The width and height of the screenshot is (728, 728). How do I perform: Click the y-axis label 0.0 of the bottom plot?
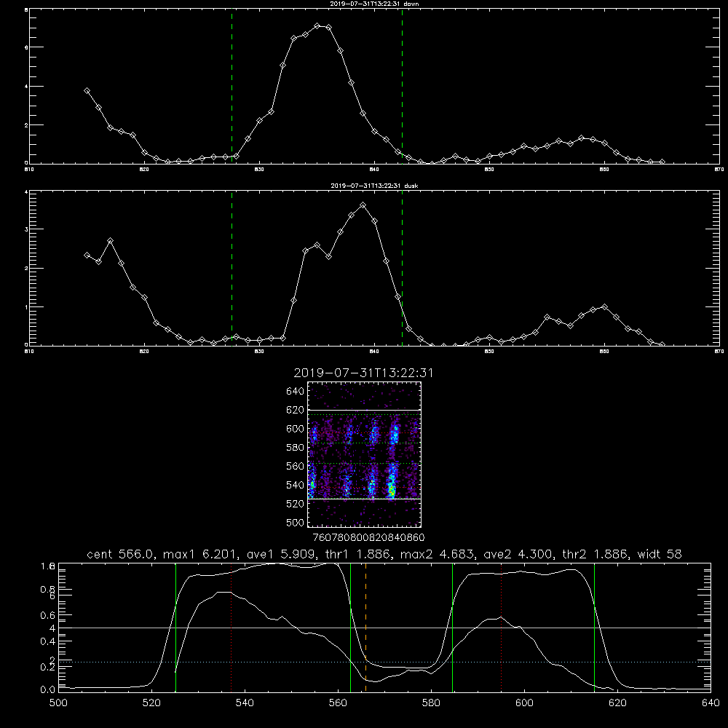[x=48, y=689]
